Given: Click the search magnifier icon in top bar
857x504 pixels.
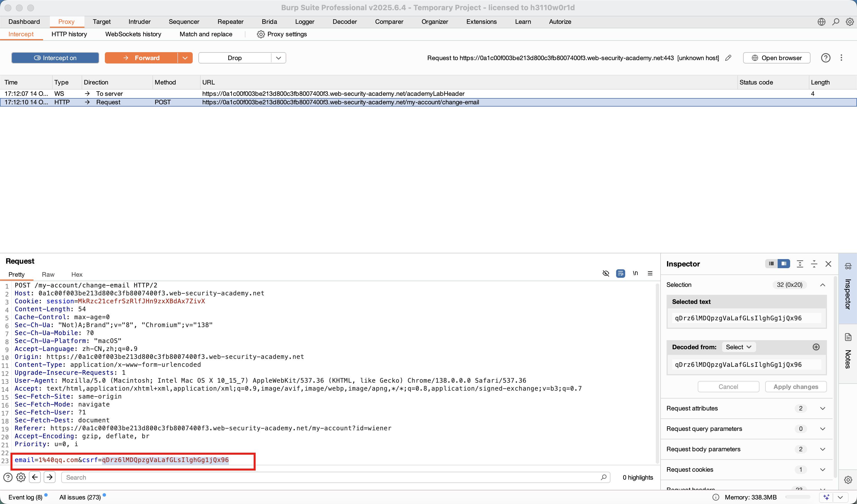Looking at the screenshot, I should tap(835, 22).
